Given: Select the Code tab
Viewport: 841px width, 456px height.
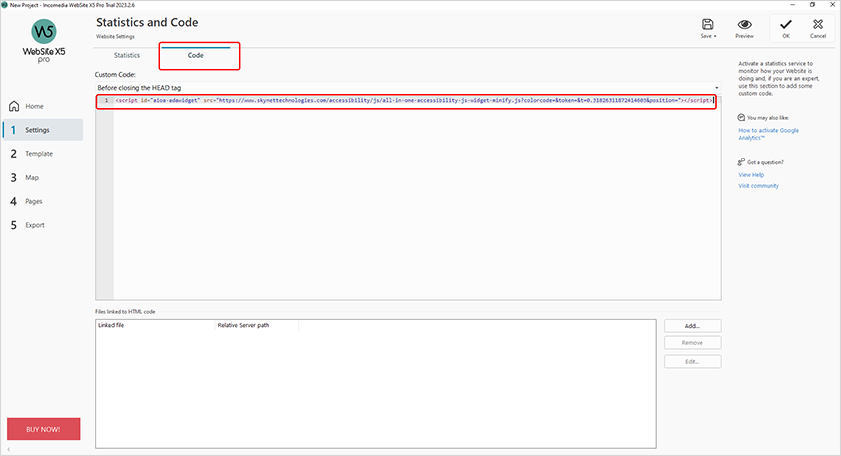Looking at the screenshot, I should click(x=196, y=55).
